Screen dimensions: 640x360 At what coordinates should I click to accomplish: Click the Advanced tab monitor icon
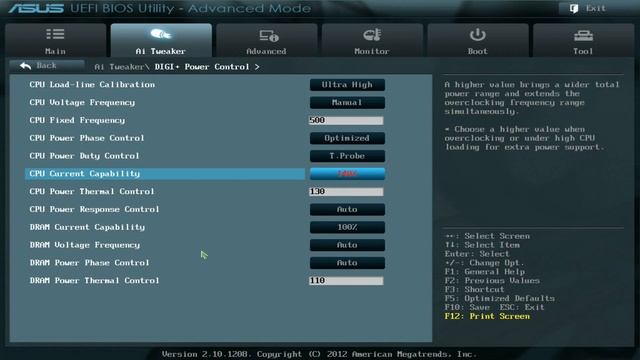pos(269,36)
